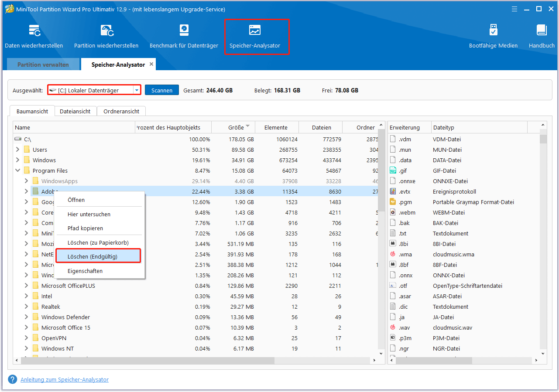Image resolution: width=559 pixels, height=392 pixels.
Task: Click the .evtx file type icon
Action: (392, 191)
